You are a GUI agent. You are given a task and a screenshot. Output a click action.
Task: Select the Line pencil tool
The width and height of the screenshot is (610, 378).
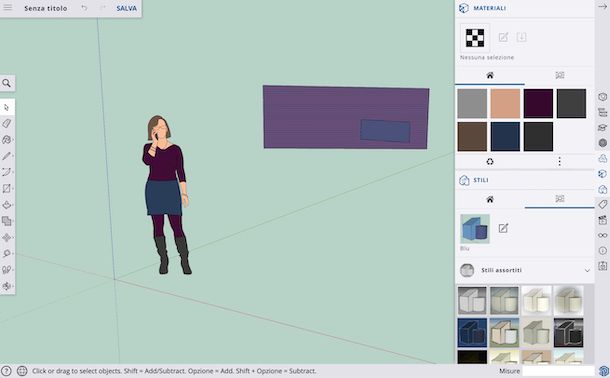(7, 156)
